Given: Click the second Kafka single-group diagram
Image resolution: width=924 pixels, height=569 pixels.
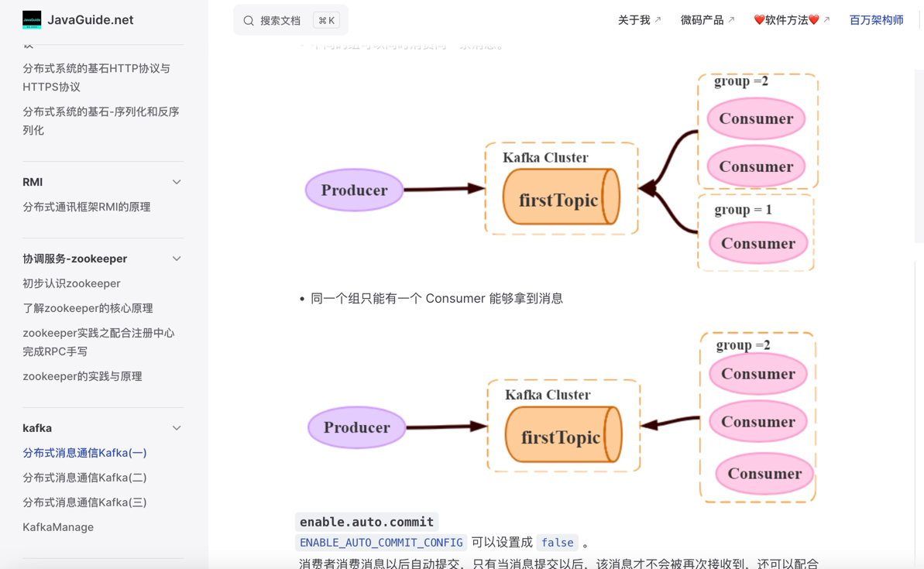Looking at the screenshot, I should tap(562, 417).
